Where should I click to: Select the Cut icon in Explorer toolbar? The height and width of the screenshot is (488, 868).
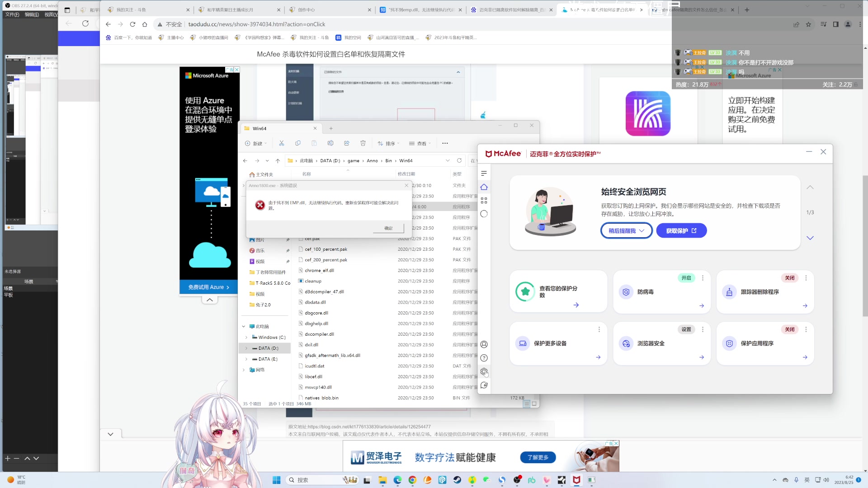coord(281,143)
